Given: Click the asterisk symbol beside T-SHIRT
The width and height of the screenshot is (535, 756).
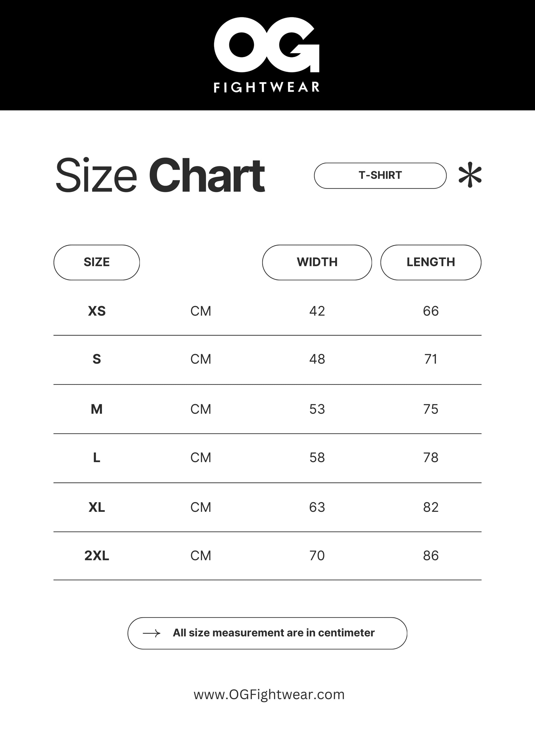Looking at the screenshot, I should click(x=470, y=175).
